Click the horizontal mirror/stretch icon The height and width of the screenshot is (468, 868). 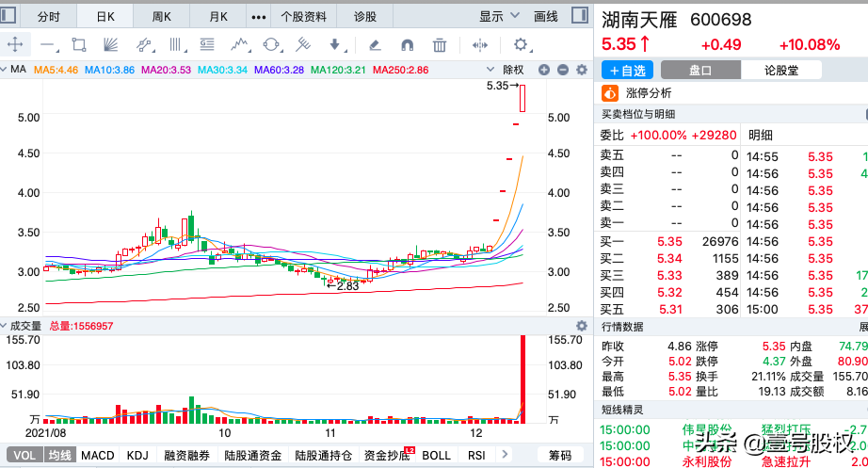tap(480, 45)
